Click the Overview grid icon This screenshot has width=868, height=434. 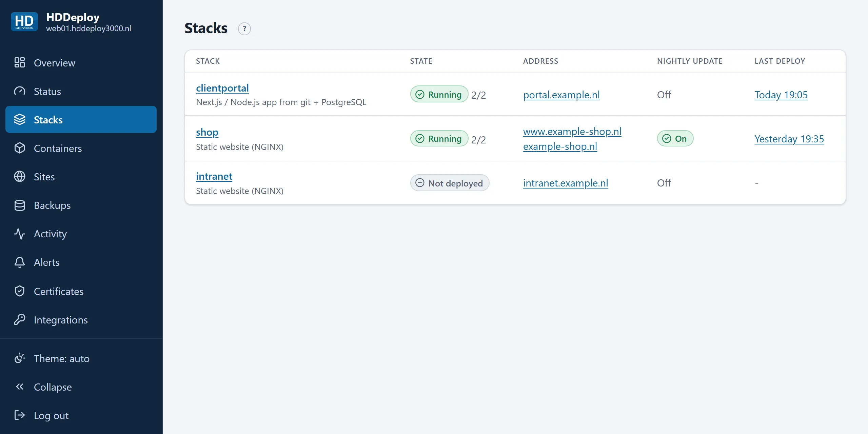[20, 63]
